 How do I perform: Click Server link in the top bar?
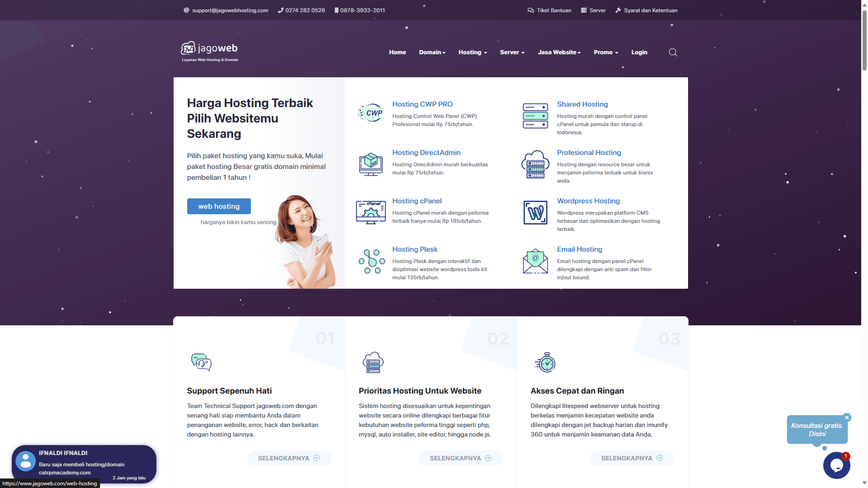pyautogui.click(x=593, y=10)
